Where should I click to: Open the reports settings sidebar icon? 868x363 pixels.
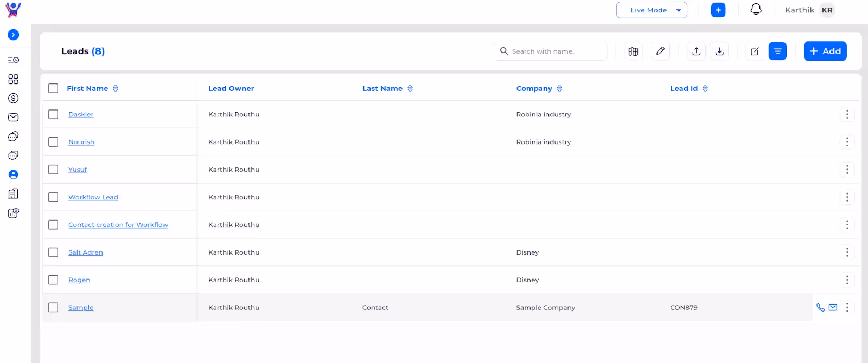click(x=14, y=213)
